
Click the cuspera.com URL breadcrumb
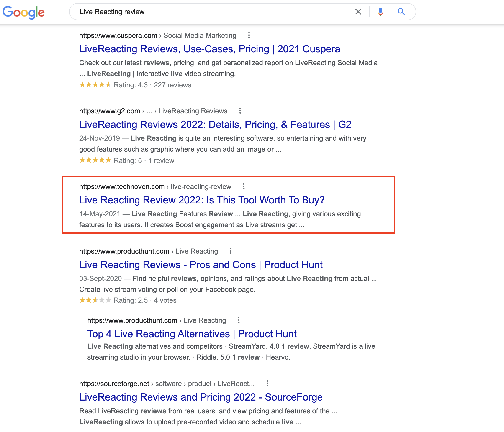coord(118,36)
